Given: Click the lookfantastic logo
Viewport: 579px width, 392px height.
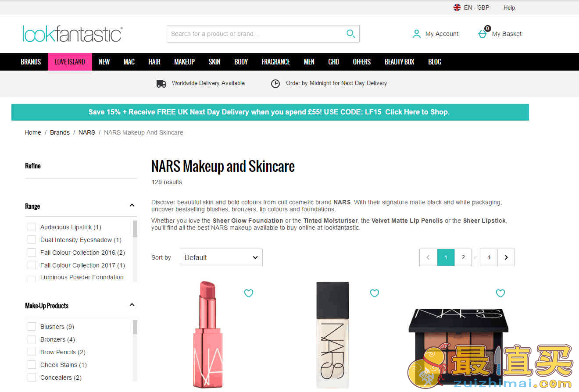Looking at the screenshot, I should (x=72, y=34).
